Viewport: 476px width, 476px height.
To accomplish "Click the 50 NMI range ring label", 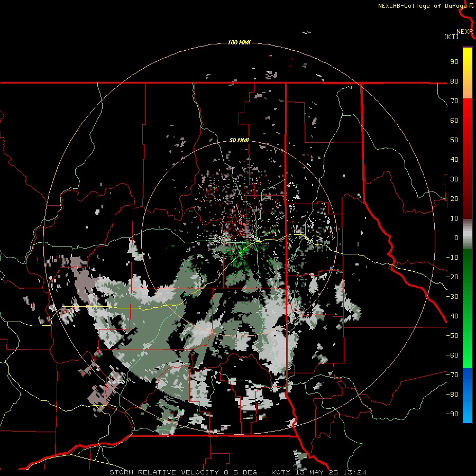I will [239, 140].
